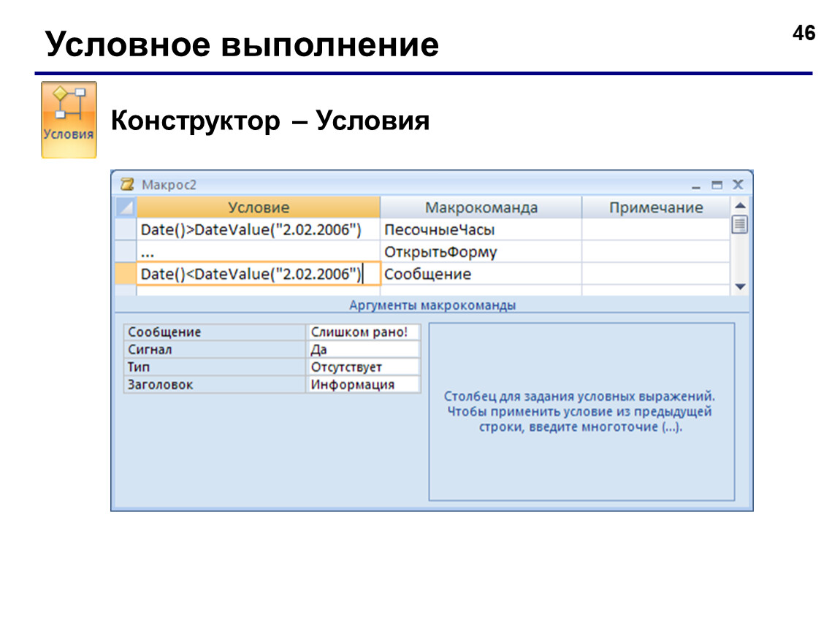
Task: Click the row selector of ПесочныеЧасы row
Action: coord(126,229)
